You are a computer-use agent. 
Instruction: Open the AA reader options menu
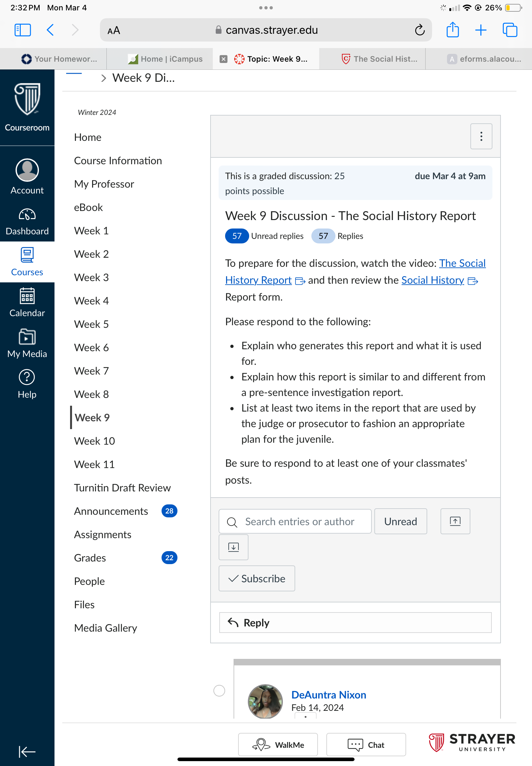[x=114, y=30]
